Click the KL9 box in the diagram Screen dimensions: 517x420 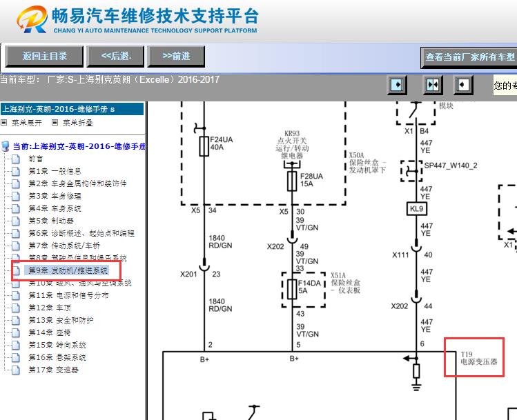[x=416, y=209]
